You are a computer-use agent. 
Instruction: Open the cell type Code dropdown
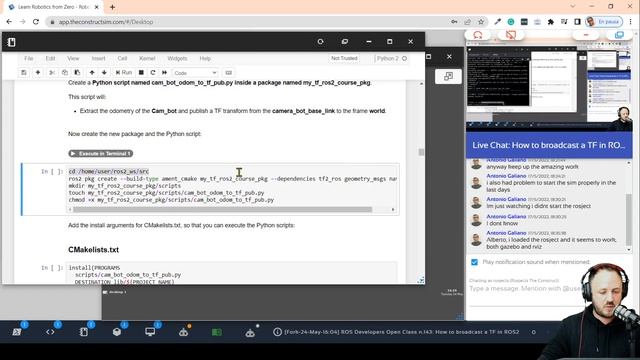(x=195, y=73)
